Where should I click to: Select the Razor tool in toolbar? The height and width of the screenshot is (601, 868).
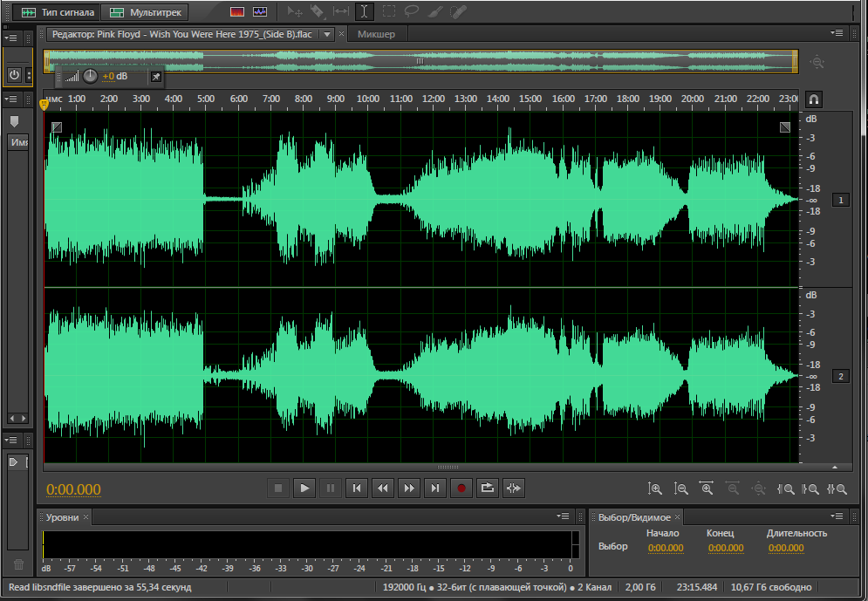pos(318,11)
